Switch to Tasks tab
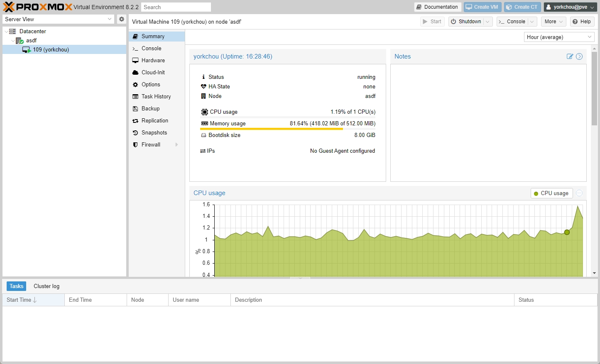Image resolution: width=600 pixels, height=364 pixels. pos(16,286)
